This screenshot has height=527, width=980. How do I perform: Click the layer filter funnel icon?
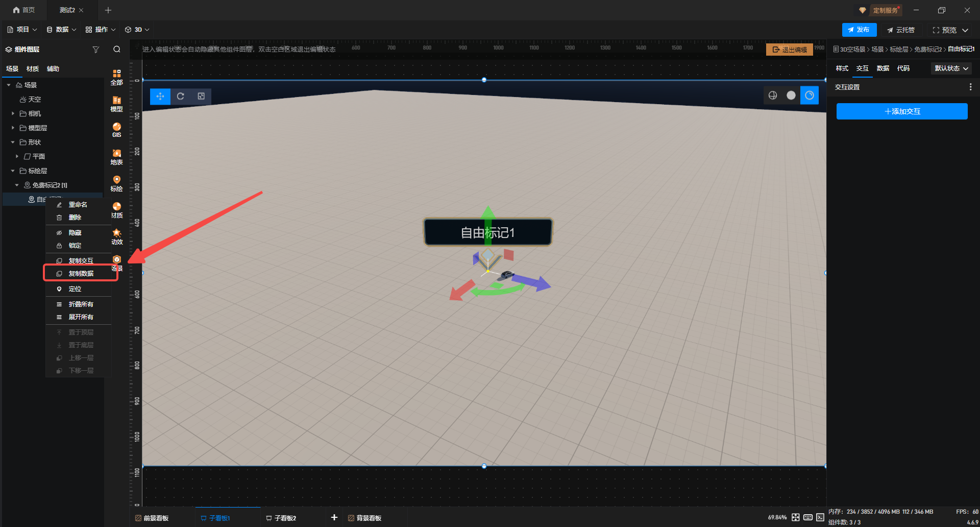coord(96,50)
